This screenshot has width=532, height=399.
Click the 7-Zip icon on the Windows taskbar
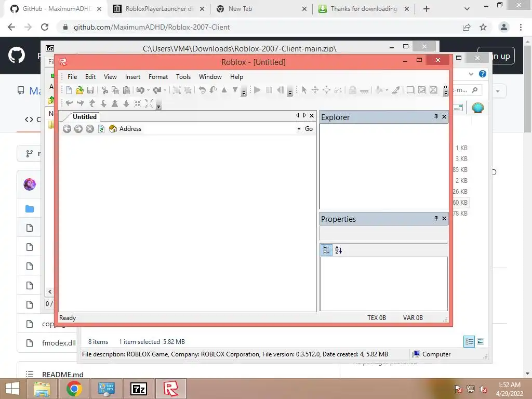point(138,389)
